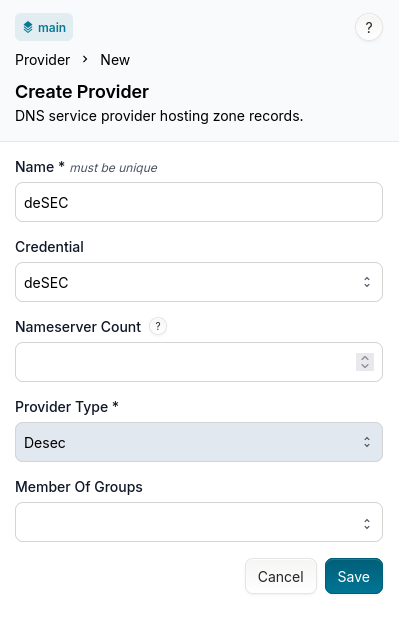This screenshot has width=399, height=621.
Task: Click the DNS service provider description text
Action: coord(159,116)
